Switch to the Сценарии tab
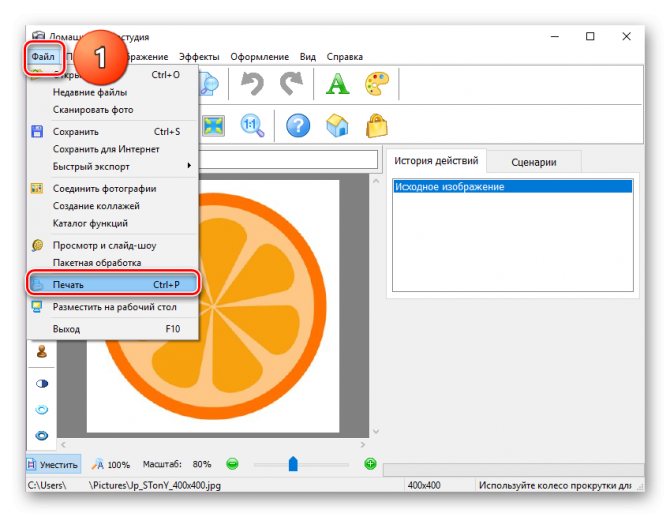670x517 pixels. pyautogui.click(x=533, y=162)
